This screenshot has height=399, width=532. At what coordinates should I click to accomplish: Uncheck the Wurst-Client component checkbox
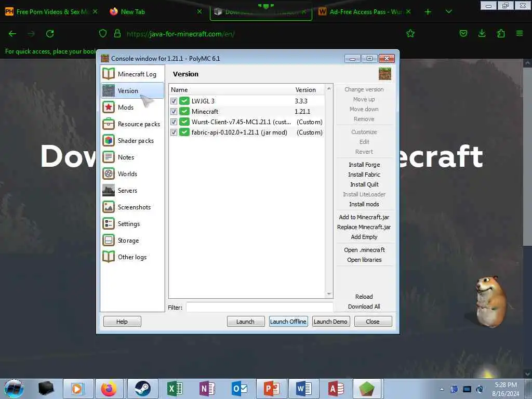click(x=174, y=122)
